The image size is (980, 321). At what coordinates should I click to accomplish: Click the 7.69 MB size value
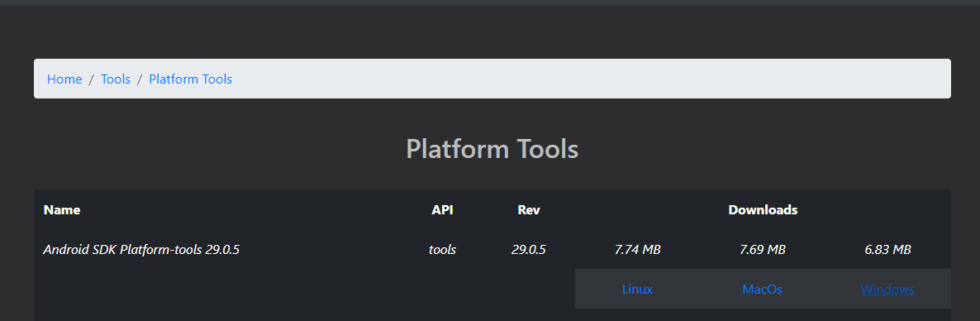click(x=763, y=250)
